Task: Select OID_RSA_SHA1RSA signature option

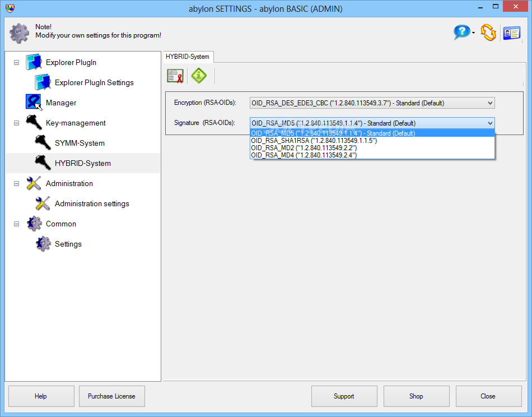Action: pyautogui.click(x=372, y=141)
